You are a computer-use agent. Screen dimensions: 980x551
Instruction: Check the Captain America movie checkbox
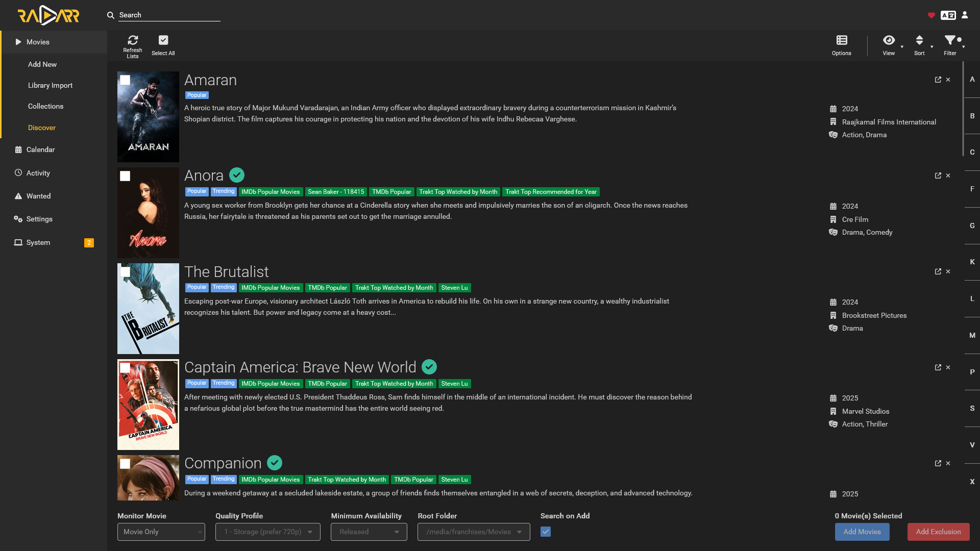(125, 368)
